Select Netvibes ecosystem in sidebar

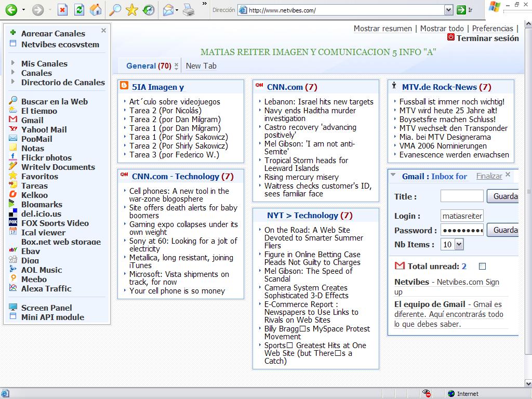tap(60, 45)
